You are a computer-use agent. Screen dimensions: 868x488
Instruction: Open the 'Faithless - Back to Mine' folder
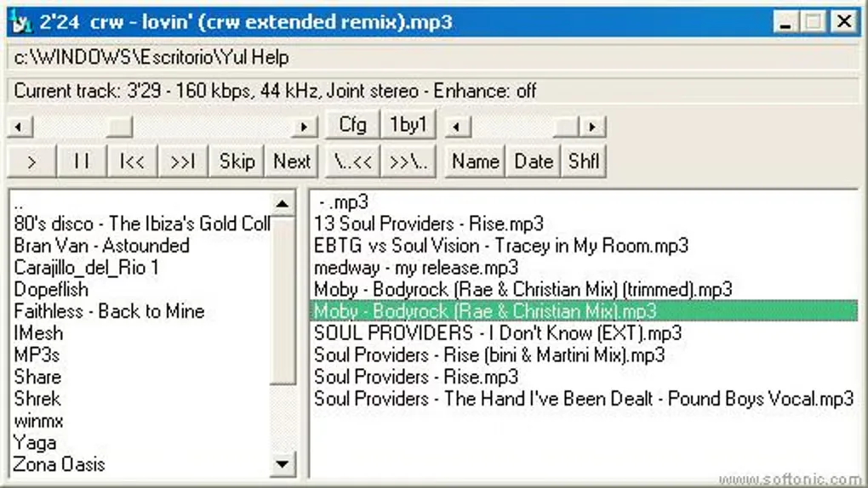(109, 311)
